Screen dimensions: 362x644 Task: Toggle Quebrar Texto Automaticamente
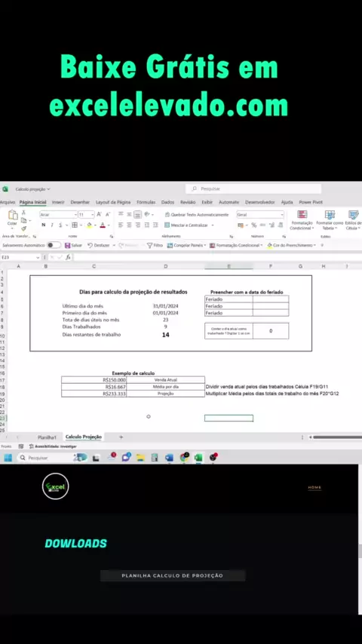[x=196, y=215]
